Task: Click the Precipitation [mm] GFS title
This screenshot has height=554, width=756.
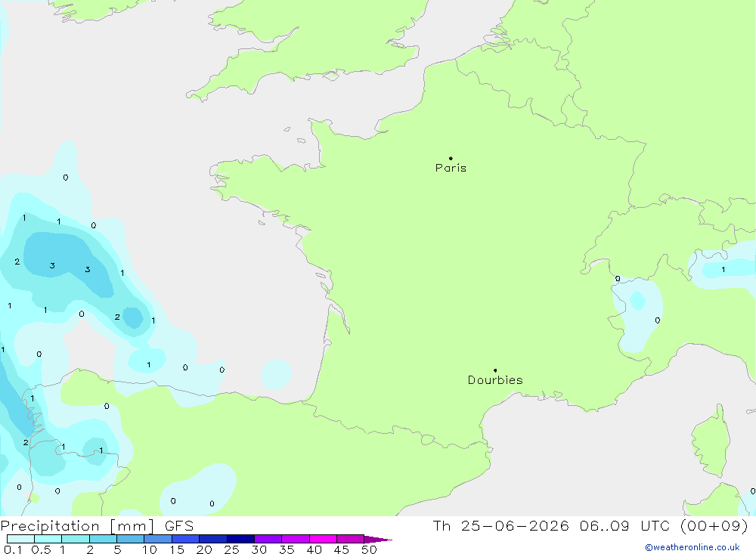Action: point(97,525)
